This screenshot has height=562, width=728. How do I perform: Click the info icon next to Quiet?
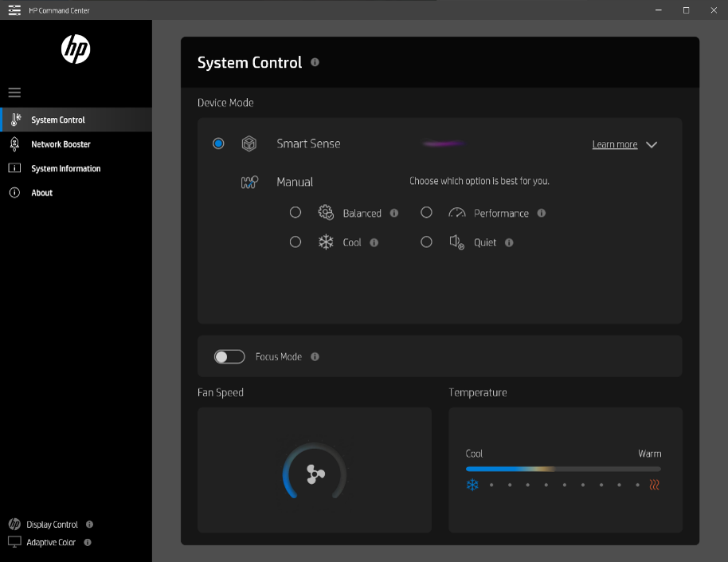[x=509, y=242]
